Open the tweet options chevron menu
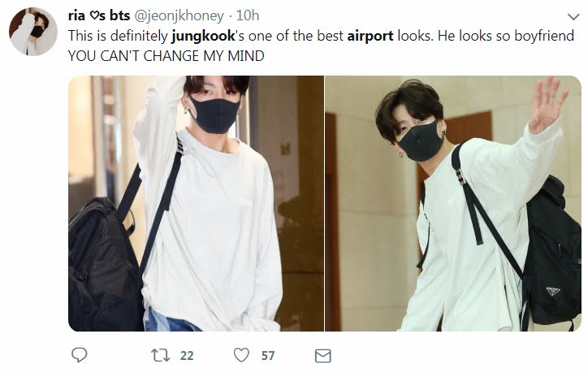The width and height of the screenshot is (588, 373). (x=573, y=17)
